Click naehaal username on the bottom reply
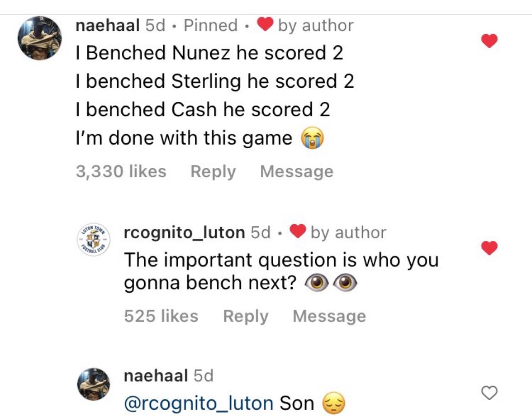The width and height of the screenshot is (532, 416). [x=156, y=376]
